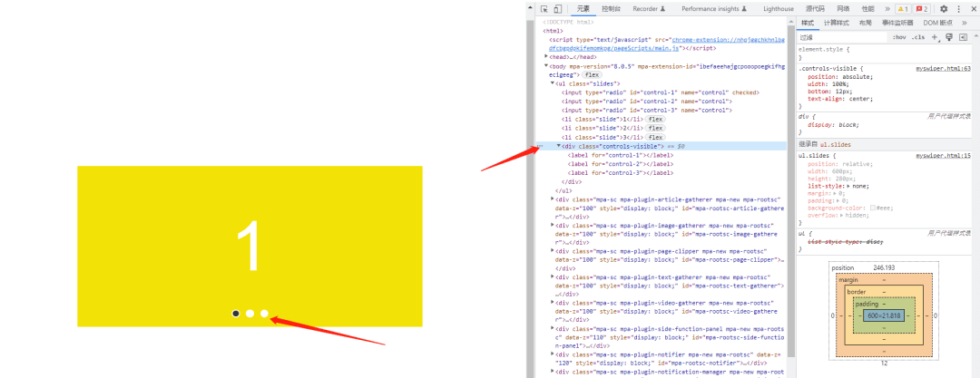Viewport: 980px width, 378px height.
Task: Toggle the .cls element classes button
Action: [918, 37]
